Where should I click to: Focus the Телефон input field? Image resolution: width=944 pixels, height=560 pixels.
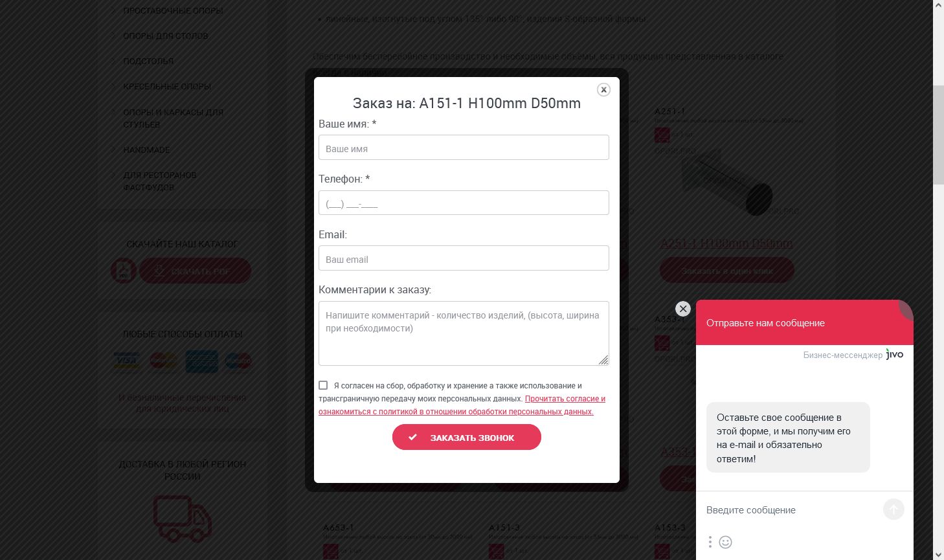tap(464, 203)
